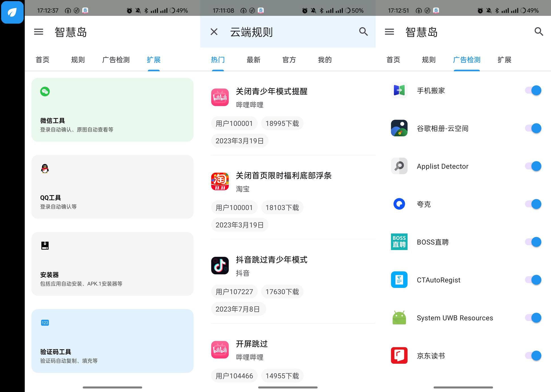
Task: Tap 用户104466 chip under 开屏跳过
Action: pos(234,376)
